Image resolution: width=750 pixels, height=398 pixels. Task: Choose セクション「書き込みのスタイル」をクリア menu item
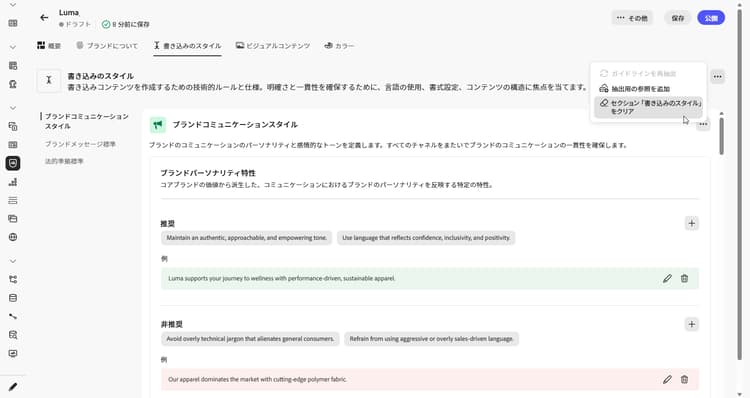coord(648,107)
